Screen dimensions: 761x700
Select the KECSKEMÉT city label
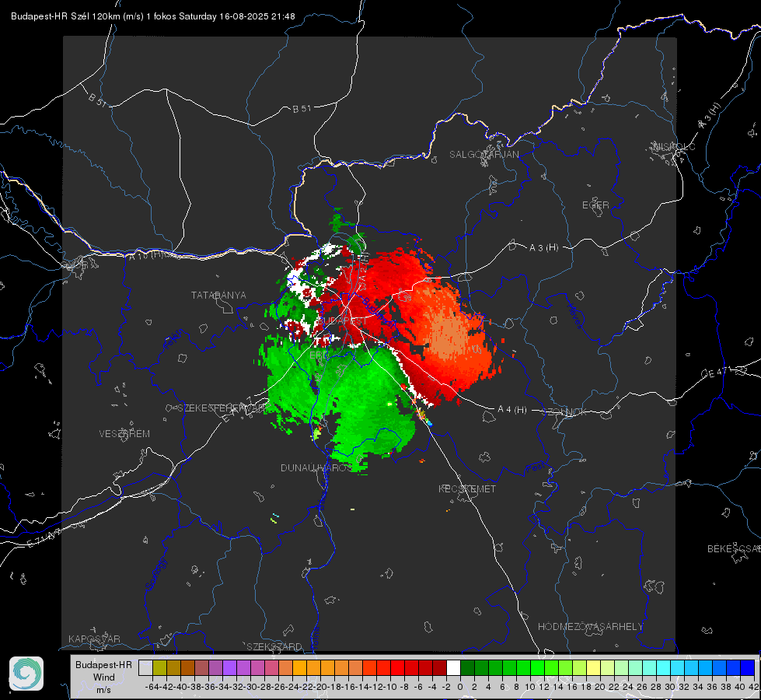pos(467,488)
